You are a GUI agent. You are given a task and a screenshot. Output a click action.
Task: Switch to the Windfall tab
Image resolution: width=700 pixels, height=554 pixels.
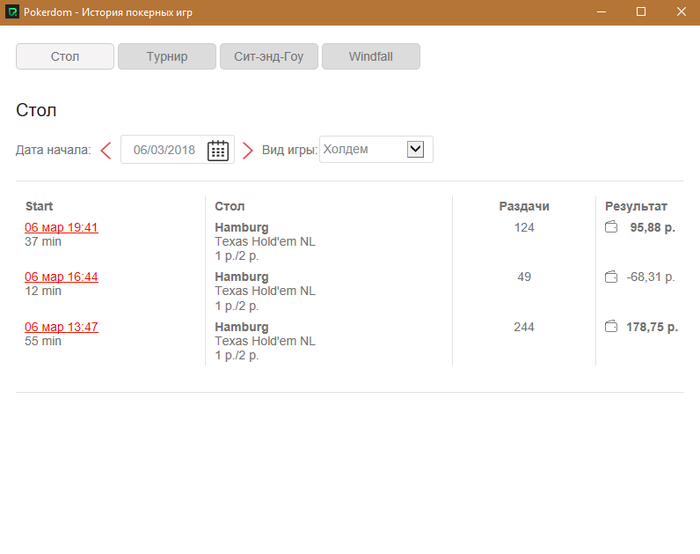pos(371,56)
